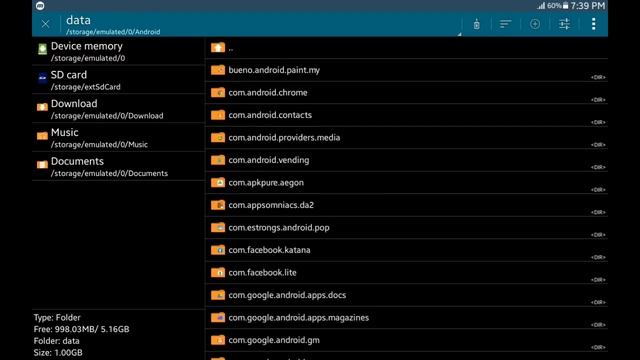Tap folder icon beside com.google.android.apps.magazines
This screenshot has width=640, height=360.
click(x=218, y=317)
